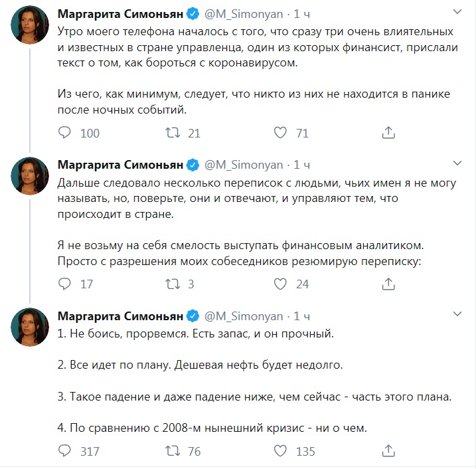Viewport: 476px width, 469px height.
Task: Open the third tweet's more options chevron
Action: [x=457, y=314]
